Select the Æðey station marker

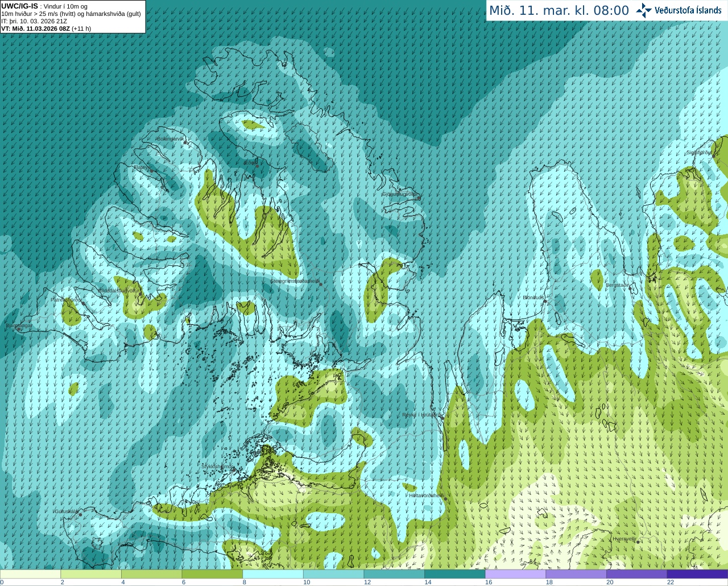click(257, 166)
